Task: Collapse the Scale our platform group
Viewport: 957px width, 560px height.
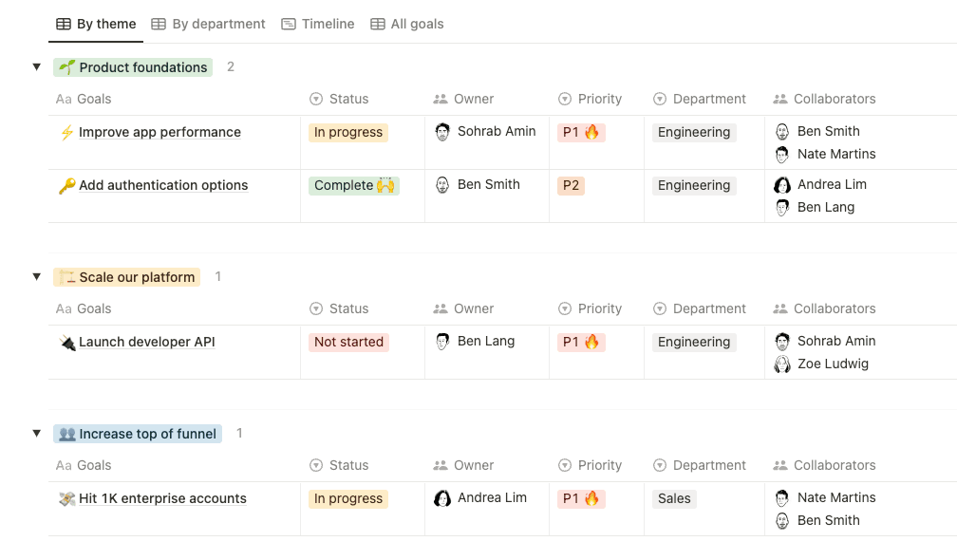Action: (37, 277)
